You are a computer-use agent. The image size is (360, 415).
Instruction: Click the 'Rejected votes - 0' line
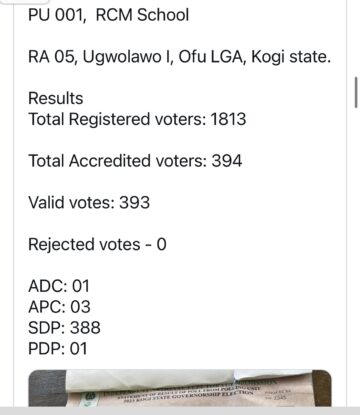(97, 244)
